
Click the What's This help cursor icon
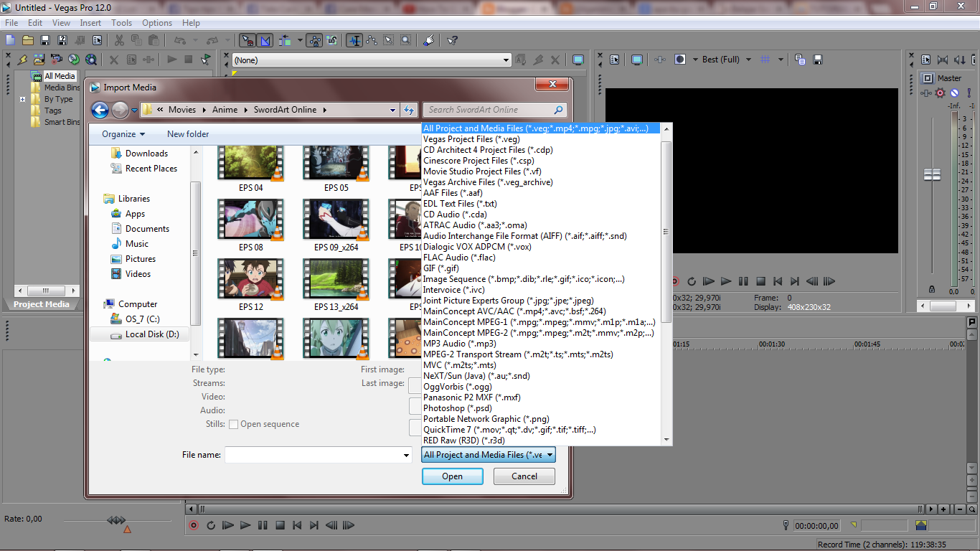click(452, 40)
